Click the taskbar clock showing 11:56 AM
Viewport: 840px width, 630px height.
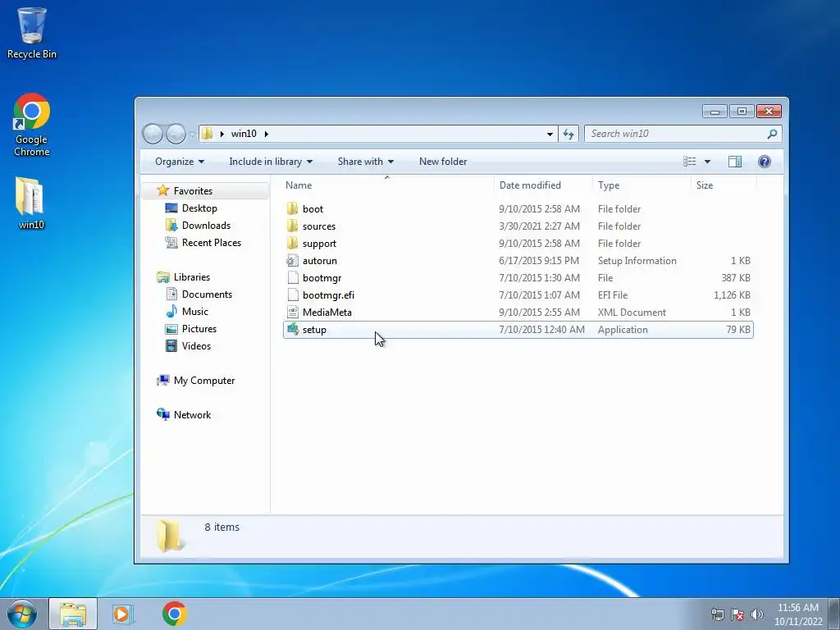[798, 614]
